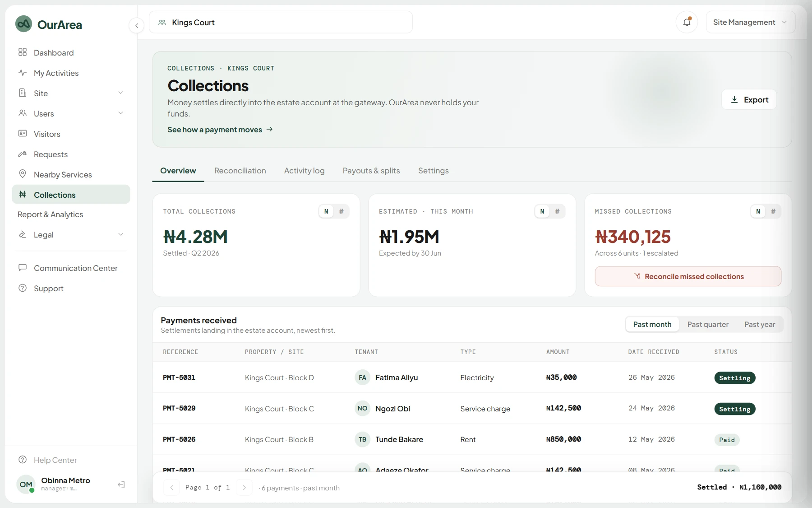The height and width of the screenshot is (508, 812).
Task: Go to the next payments page
Action: pyautogui.click(x=244, y=487)
